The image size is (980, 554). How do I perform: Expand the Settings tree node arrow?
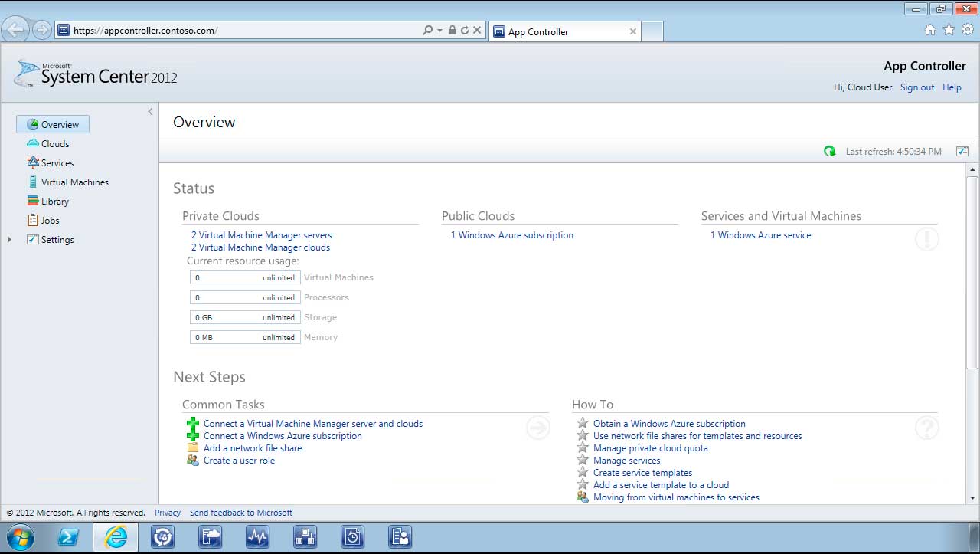9,240
